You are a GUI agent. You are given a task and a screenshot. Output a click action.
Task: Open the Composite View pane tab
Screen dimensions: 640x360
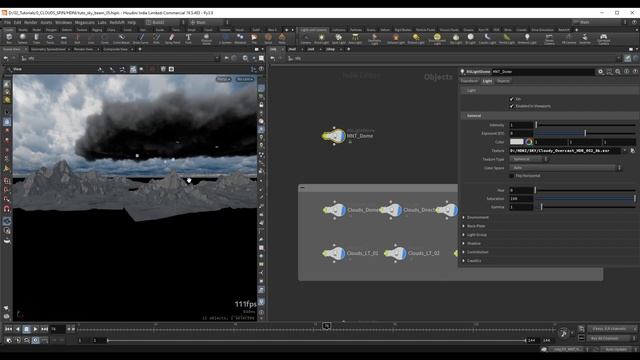[115, 49]
